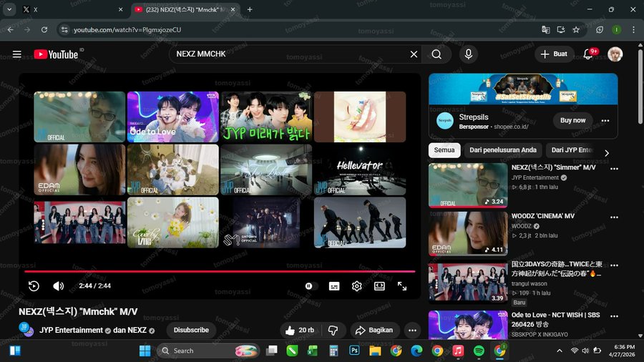644x362 pixels.
Task: Click the red video progress bar
Action: click(x=220, y=271)
